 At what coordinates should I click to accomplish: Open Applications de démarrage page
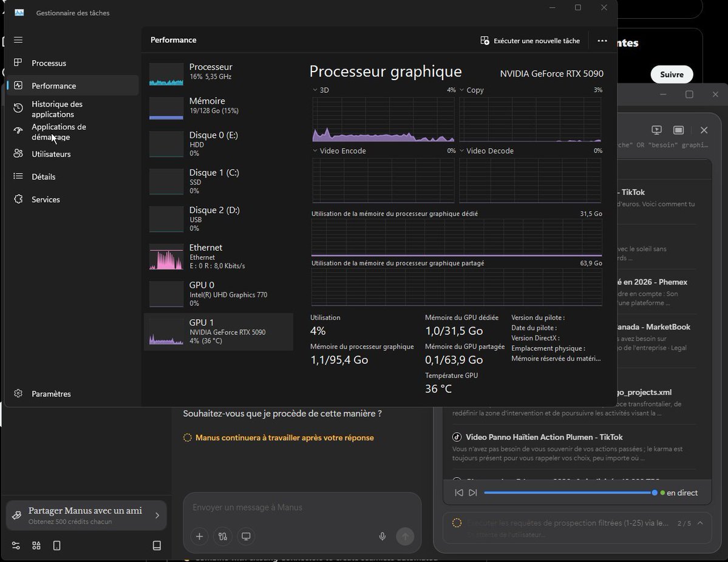[x=72, y=132]
